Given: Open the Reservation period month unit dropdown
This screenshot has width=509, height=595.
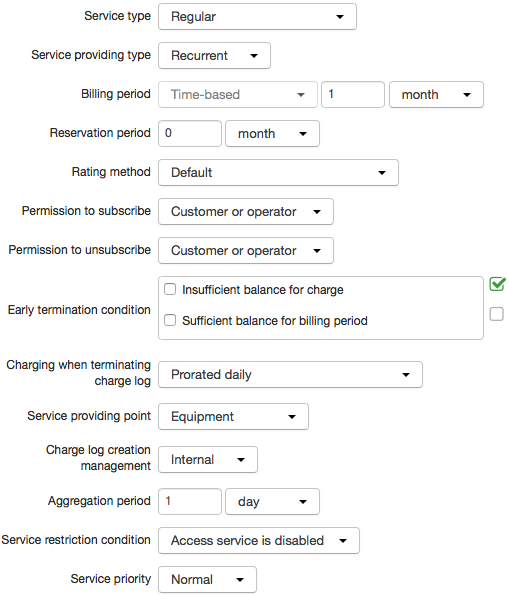Looking at the screenshot, I should click(x=273, y=134).
